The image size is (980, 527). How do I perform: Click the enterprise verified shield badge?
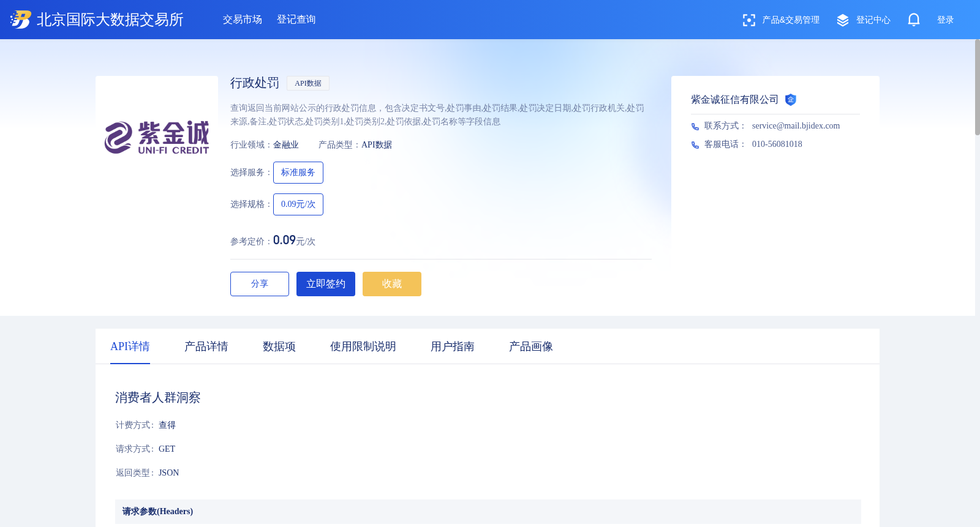[x=791, y=100]
